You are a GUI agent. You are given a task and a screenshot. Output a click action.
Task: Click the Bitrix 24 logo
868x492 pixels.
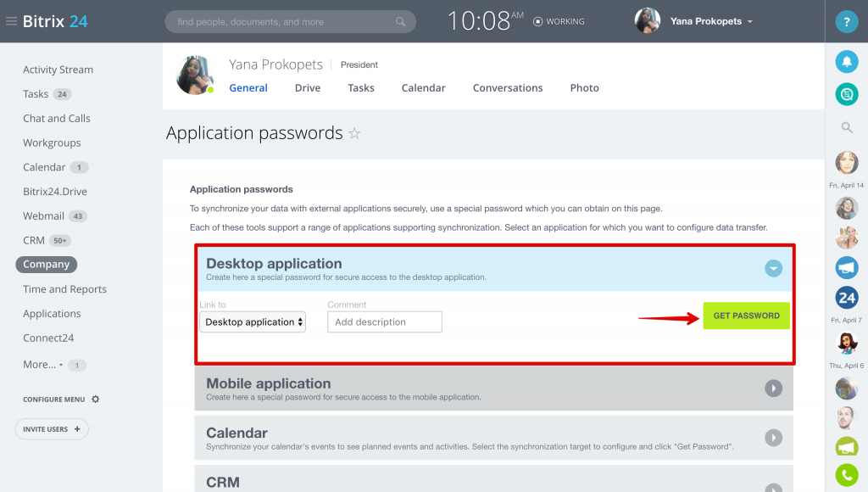(x=55, y=21)
